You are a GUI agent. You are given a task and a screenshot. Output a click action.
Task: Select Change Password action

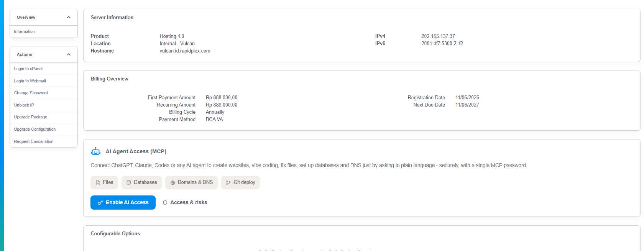44,93
